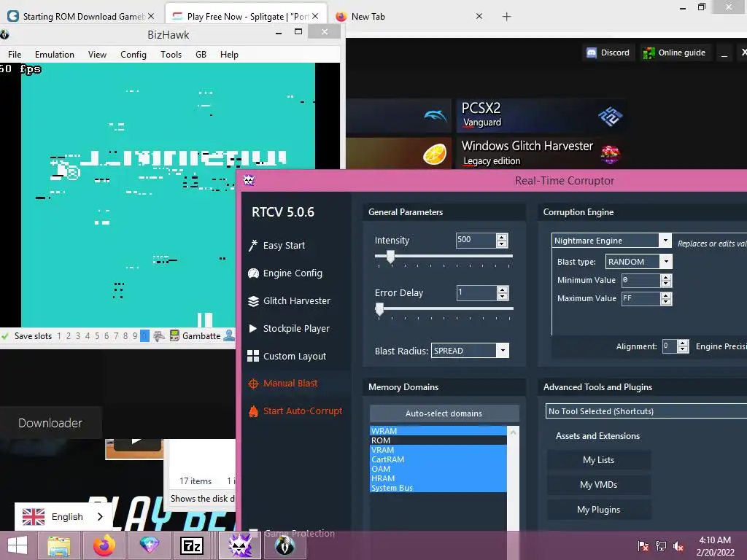Click Start Auto-Corrupt flame icon
The image size is (747, 560).
click(x=253, y=411)
